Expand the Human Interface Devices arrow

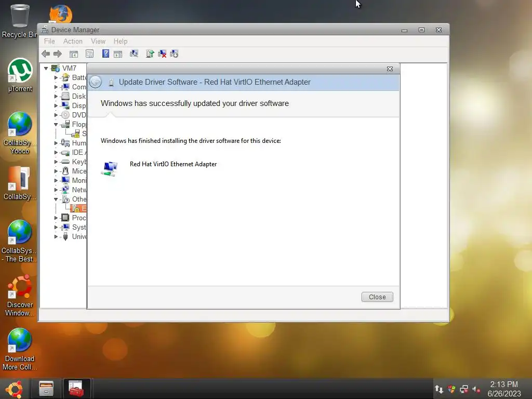[x=56, y=143]
